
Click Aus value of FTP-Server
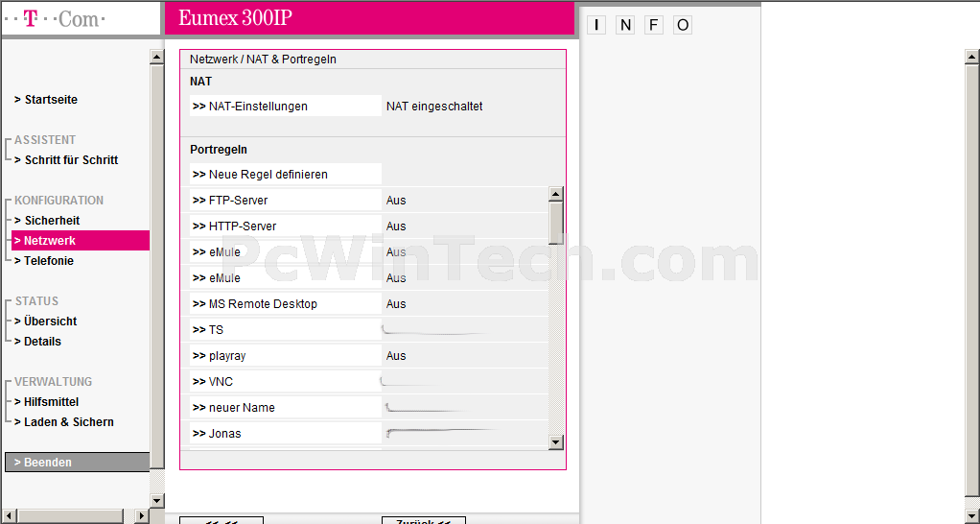pos(396,200)
